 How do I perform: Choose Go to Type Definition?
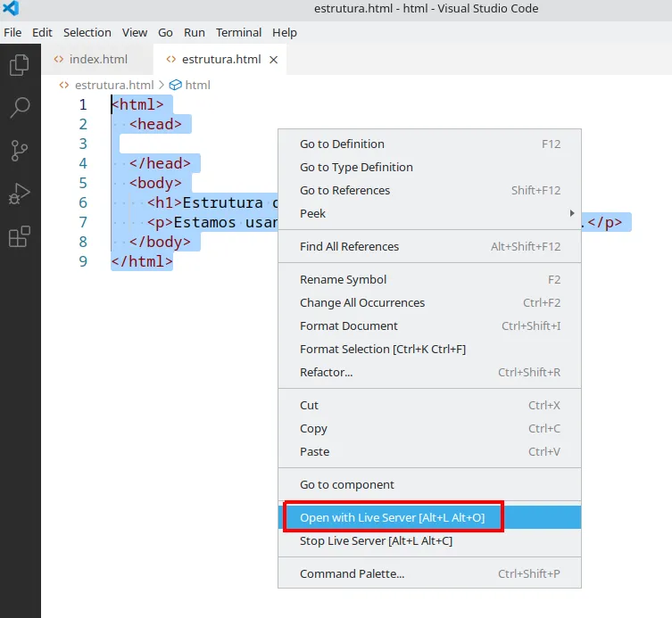(429, 167)
